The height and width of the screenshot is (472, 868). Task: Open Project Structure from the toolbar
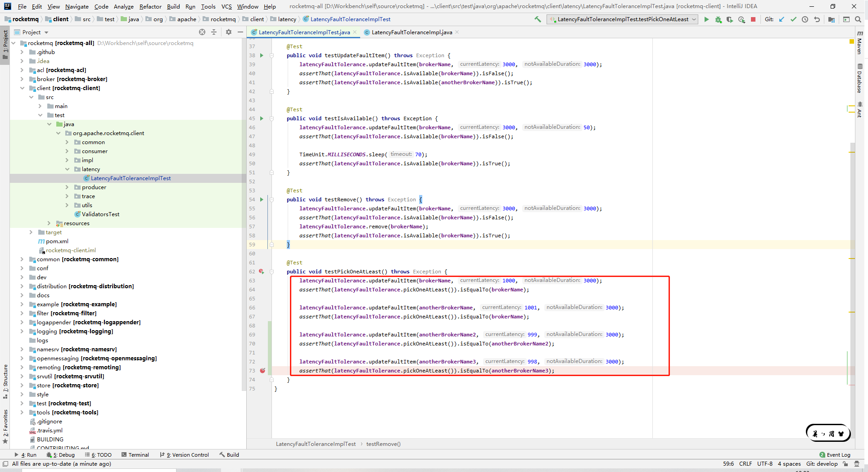(x=832, y=19)
